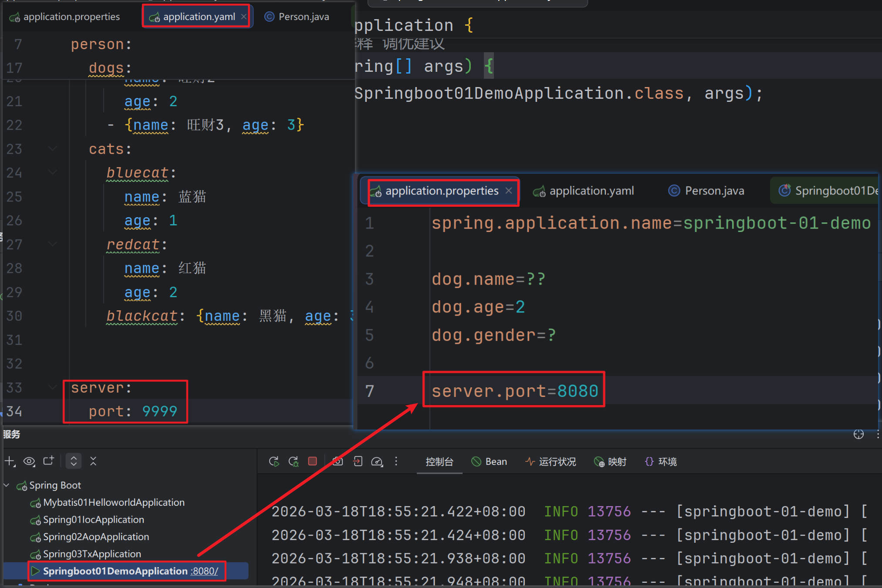This screenshot has width=882, height=588.
Task: Click the profiler gauge icon
Action: pyautogui.click(x=377, y=461)
